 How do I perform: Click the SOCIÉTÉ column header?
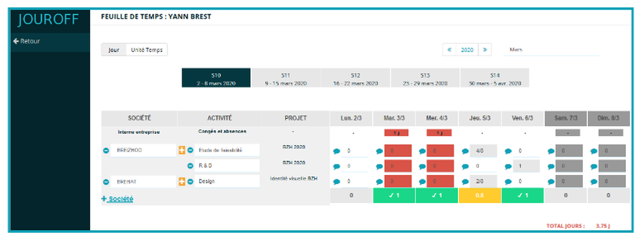[139, 118]
